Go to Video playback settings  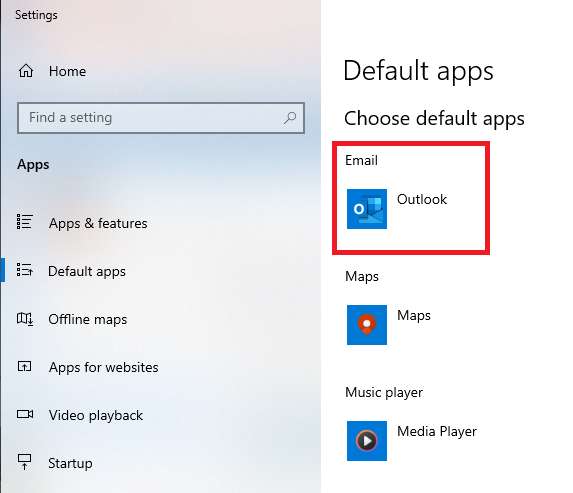pos(96,415)
